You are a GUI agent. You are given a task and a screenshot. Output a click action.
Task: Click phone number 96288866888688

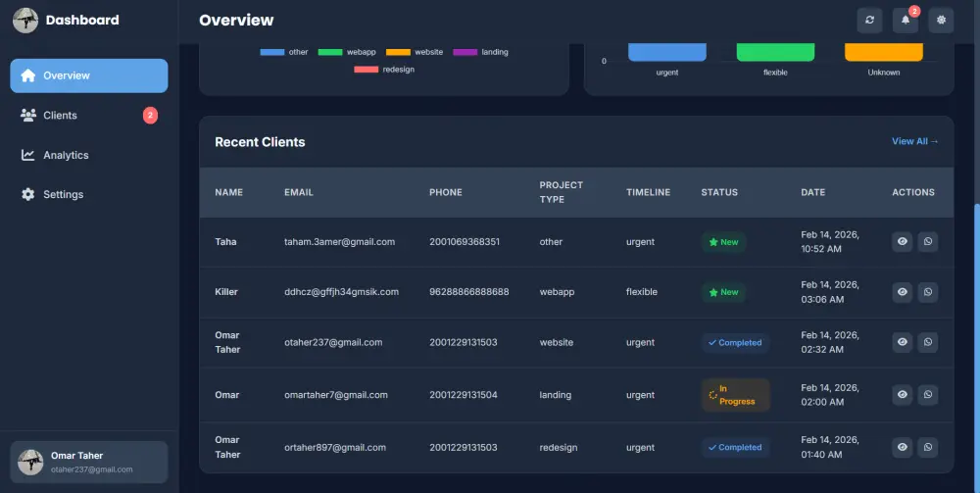[x=468, y=292]
